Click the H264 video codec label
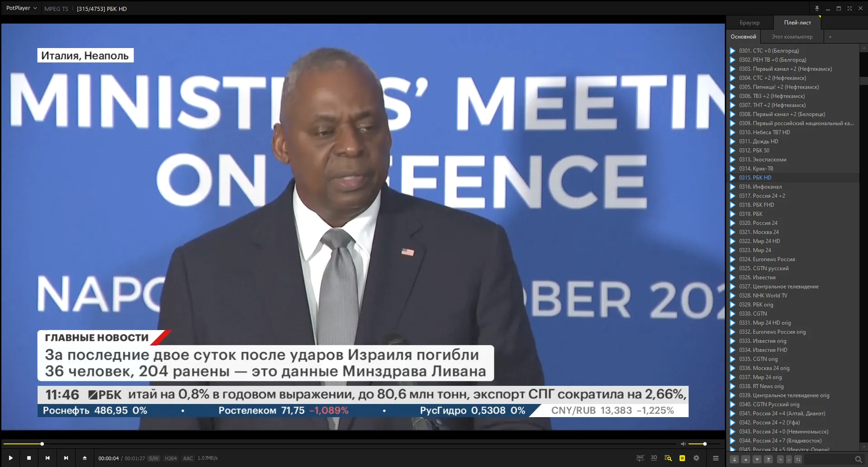The width and height of the screenshot is (868, 467). coord(171,458)
